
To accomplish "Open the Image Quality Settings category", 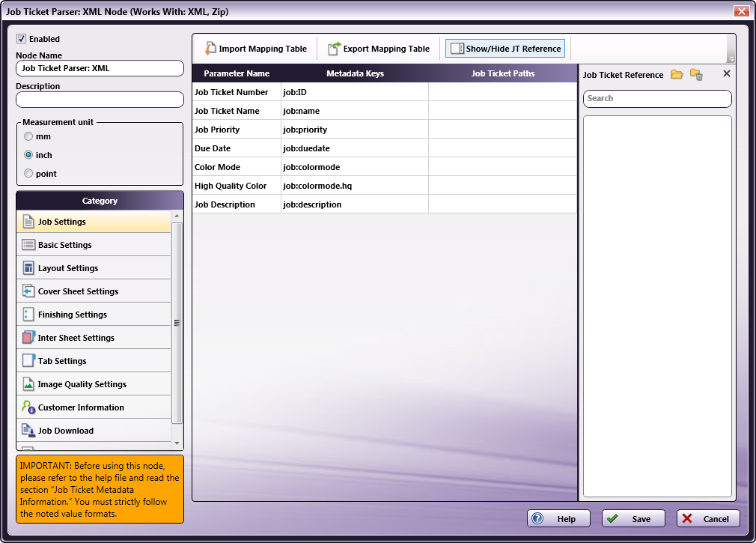I will (94, 384).
